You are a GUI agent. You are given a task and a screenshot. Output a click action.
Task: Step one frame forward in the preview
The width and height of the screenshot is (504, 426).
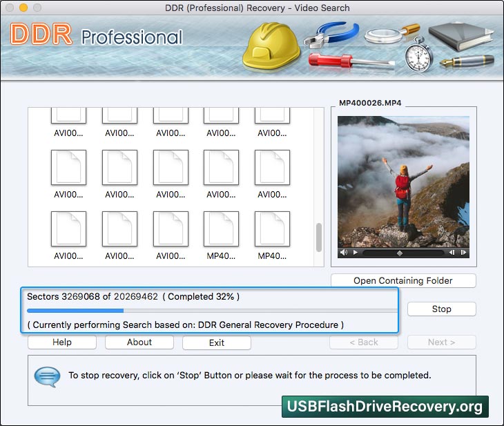coord(463,253)
